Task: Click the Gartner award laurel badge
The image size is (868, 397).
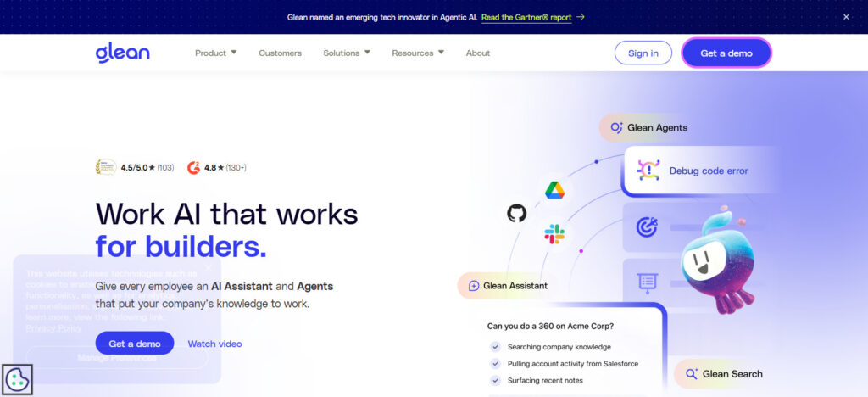Action: tap(106, 167)
